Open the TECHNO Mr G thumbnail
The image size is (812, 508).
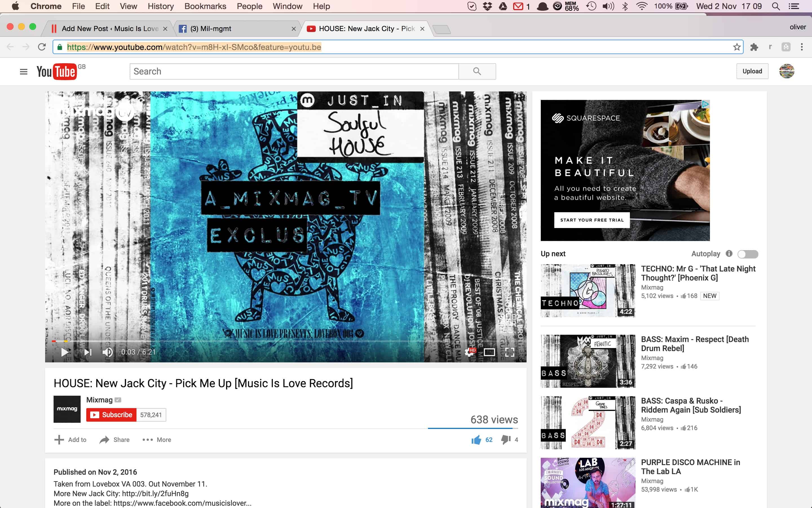tap(588, 291)
